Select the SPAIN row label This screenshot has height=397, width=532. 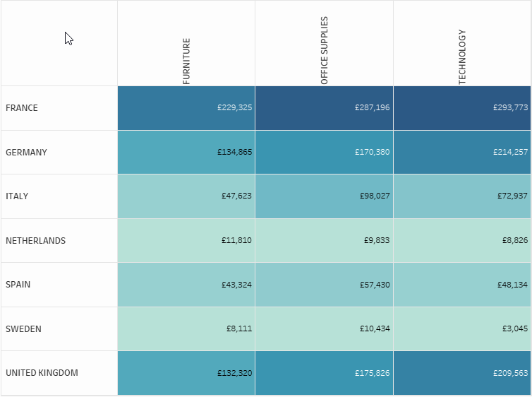point(18,285)
